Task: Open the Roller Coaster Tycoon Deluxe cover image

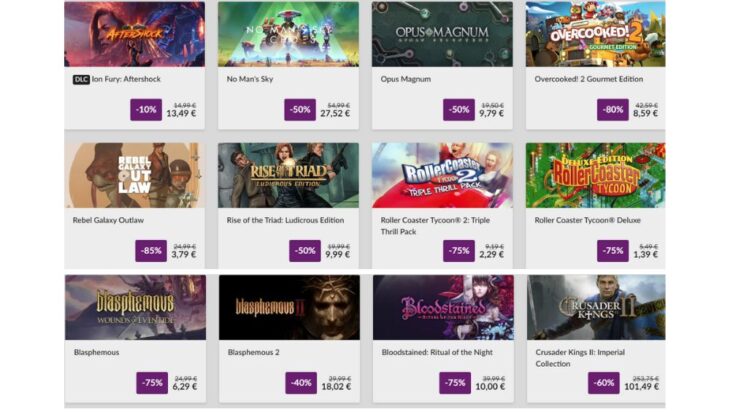Action: (x=595, y=175)
